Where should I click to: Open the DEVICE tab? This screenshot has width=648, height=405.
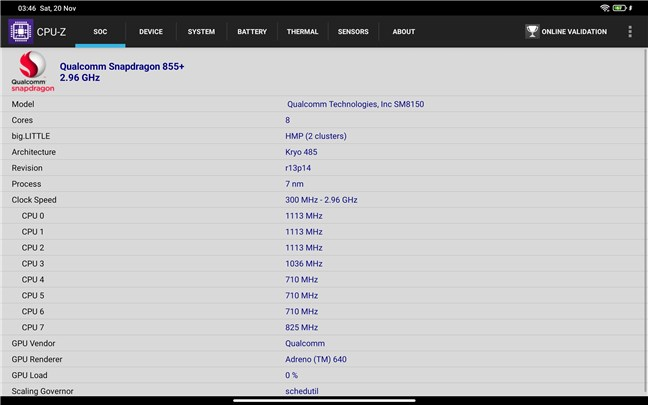click(151, 31)
